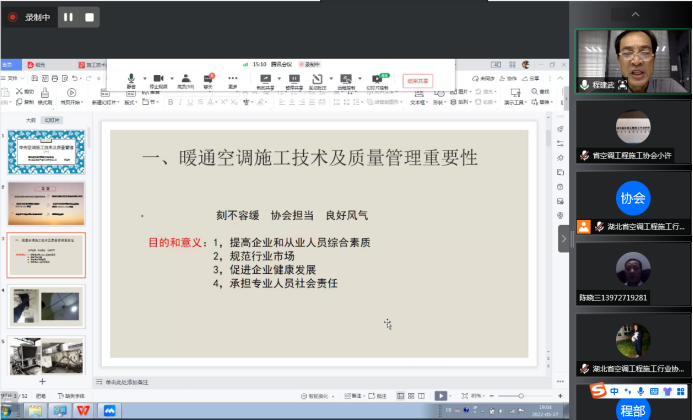
Task: Switch to the 首页 tab in WPS
Action: click(9, 65)
